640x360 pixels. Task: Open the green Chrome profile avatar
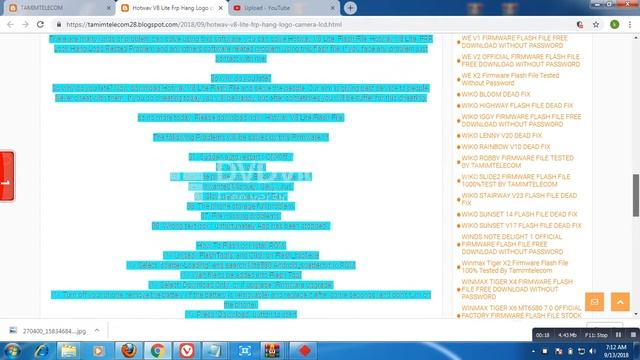pos(614,24)
